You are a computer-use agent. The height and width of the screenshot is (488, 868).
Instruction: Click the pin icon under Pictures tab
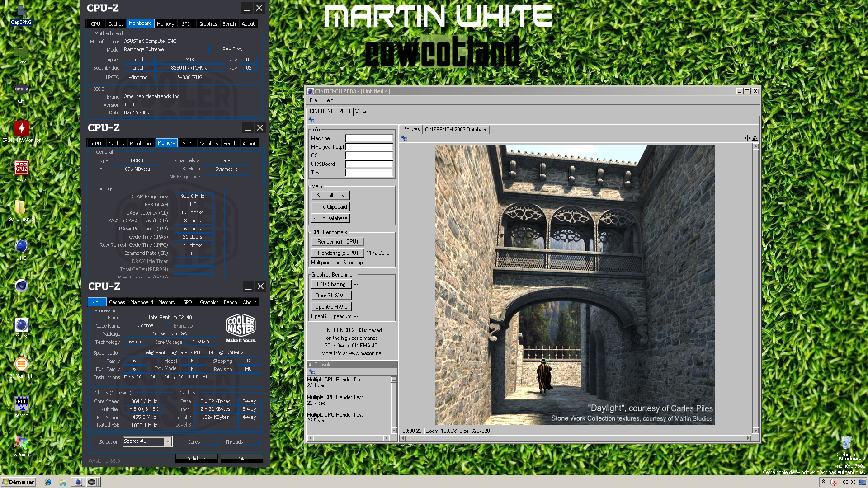point(404,138)
